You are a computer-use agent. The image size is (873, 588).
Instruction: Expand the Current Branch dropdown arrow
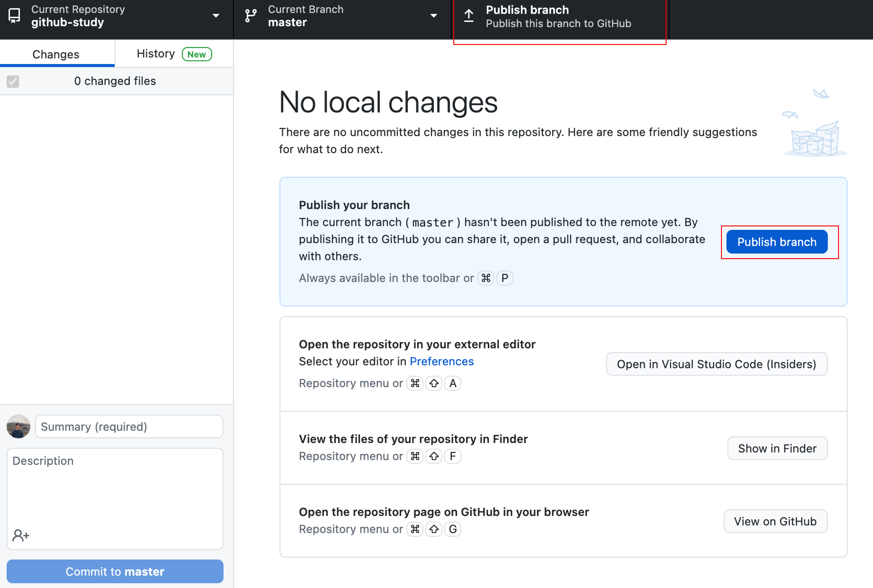pyautogui.click(x=434, y=16)
